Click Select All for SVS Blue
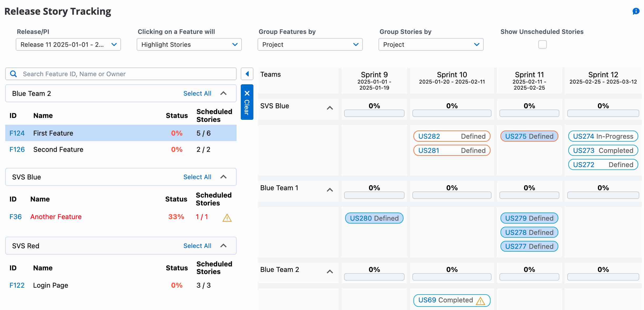 (x=197, y=177)
